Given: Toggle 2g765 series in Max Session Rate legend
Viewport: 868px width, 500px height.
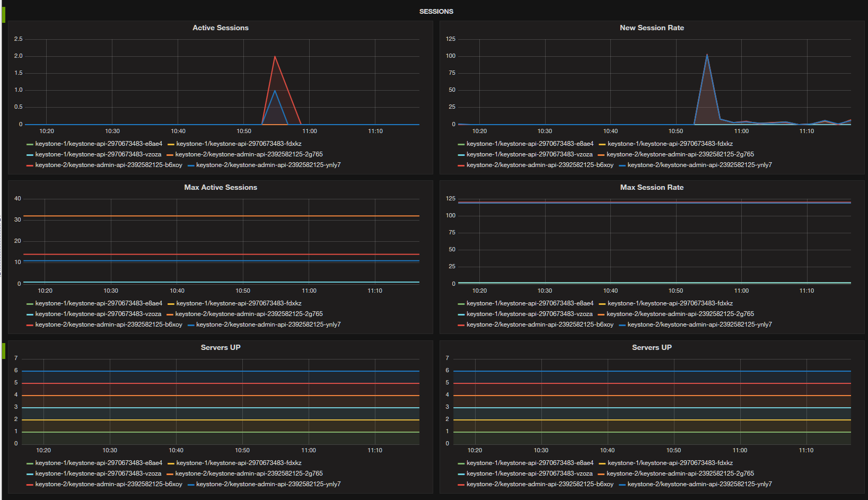Looking at the screenshot, I should 680,314.
